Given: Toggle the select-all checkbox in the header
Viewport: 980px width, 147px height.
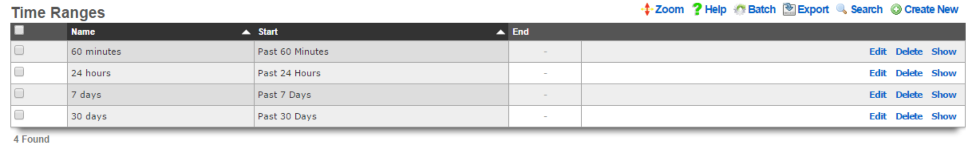Looking at the screenshot, I should 19,30.
